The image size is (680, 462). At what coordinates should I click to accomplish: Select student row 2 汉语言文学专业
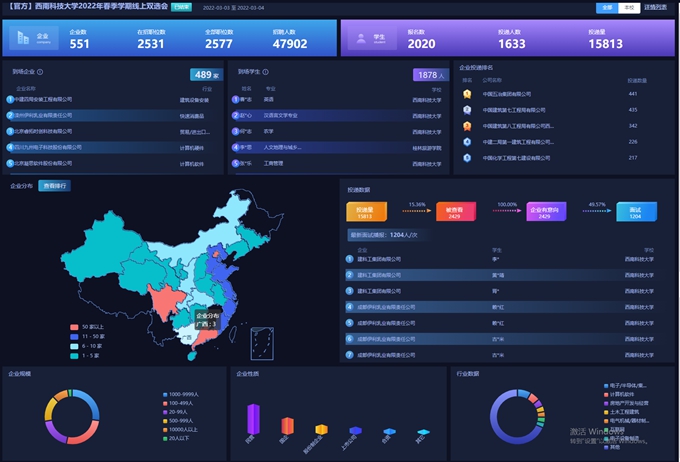click(x=338, y=116)
